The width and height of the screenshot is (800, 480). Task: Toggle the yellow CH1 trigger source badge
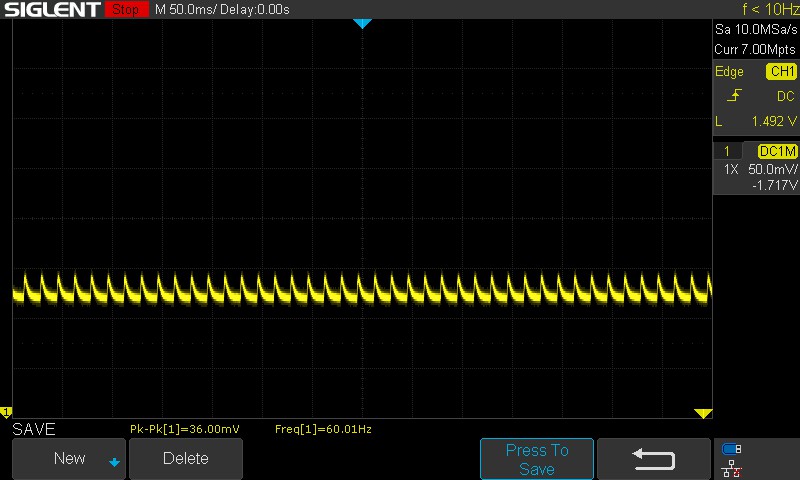pos(781,72)
